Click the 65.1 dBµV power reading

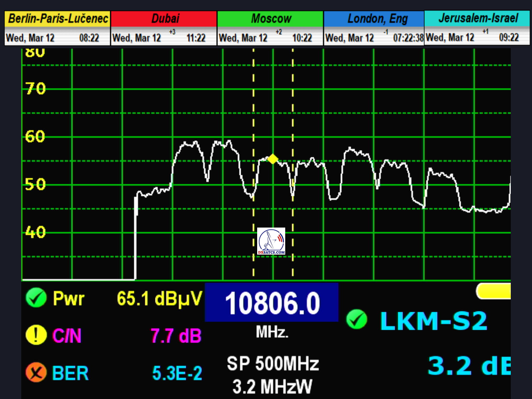pos(159,299)
